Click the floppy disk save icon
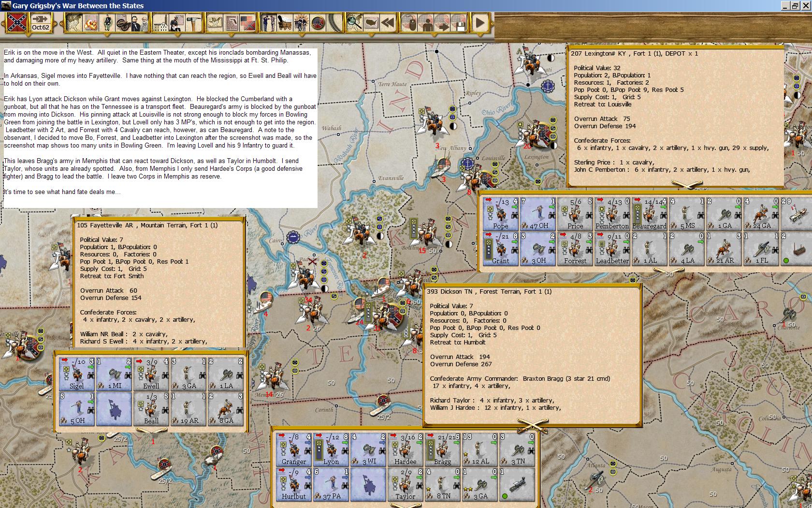812x508 pixels. (458, 22)
